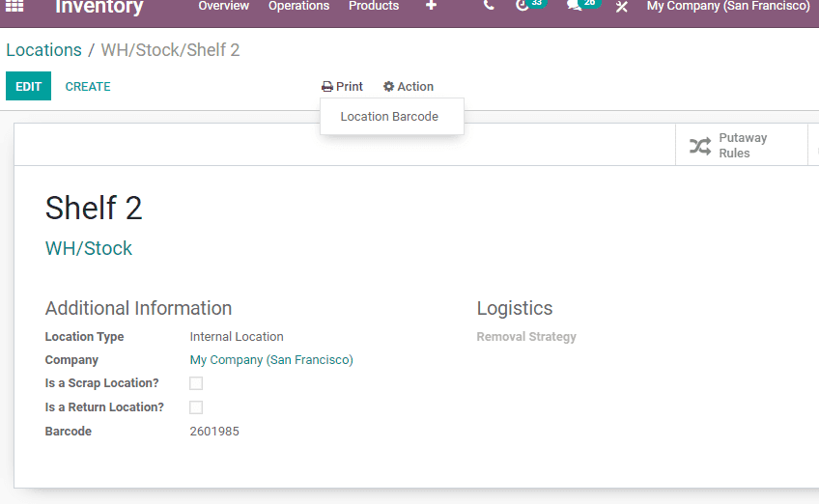Open the phone call icon
This screenshot has height=504, width=819.
tap(489, 6)
